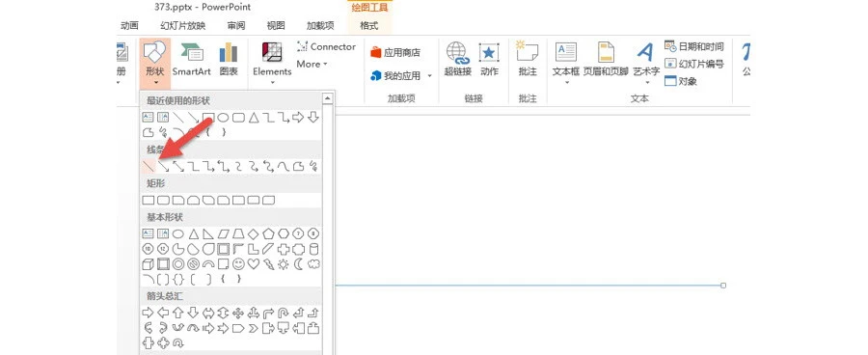This screenshot has width=868, height=355.
Task: Pick the heart shape in 基本形状
Action: point(254,264)
